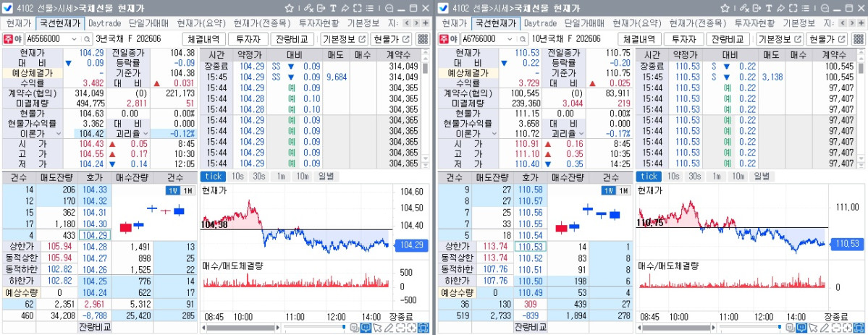This screenshot has height=335, width=868.
Task: Switch to the Daytrade tab in the left window
Action: tap(105, 23)
